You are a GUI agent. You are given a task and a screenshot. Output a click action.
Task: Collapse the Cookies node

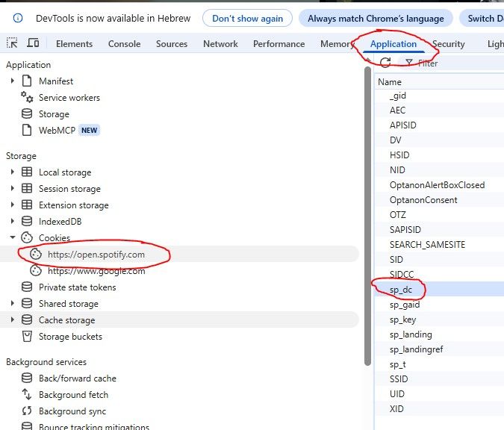(12, 237)
